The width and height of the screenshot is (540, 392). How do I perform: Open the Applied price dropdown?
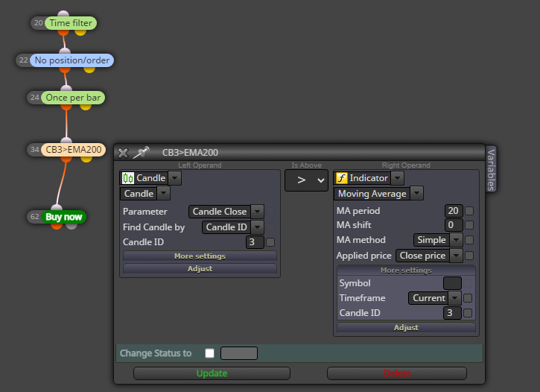click(456, 256)
